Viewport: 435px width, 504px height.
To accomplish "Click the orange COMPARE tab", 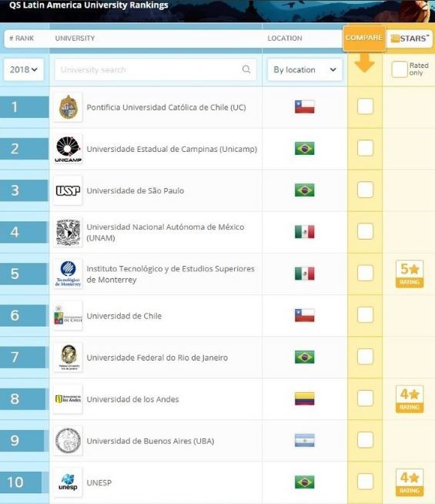I will pos(364,38).
